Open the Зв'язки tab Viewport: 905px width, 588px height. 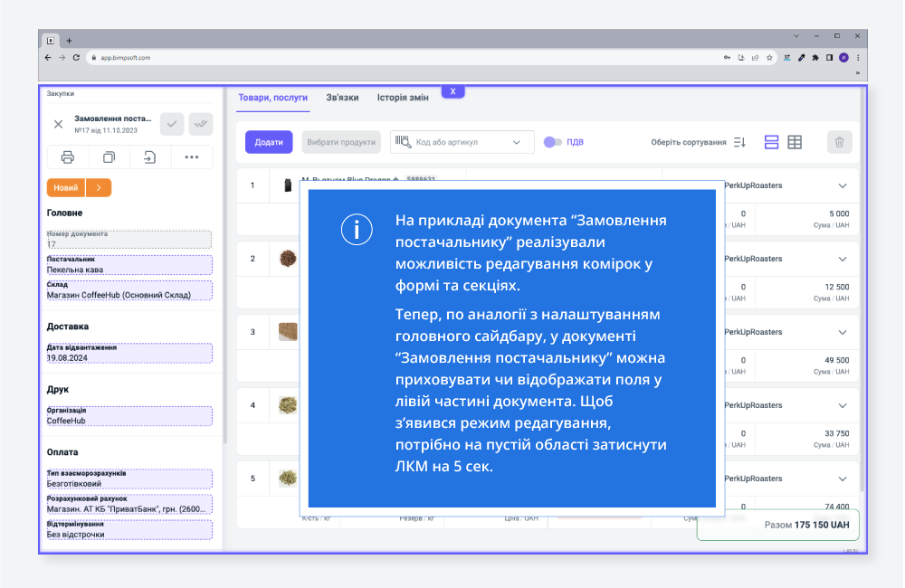(x=342, y=98)
